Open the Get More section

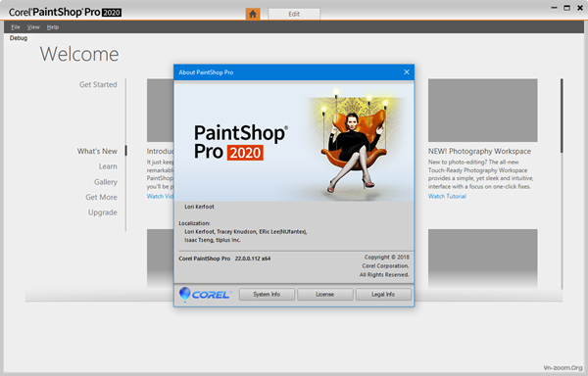(x=101, y=197)
